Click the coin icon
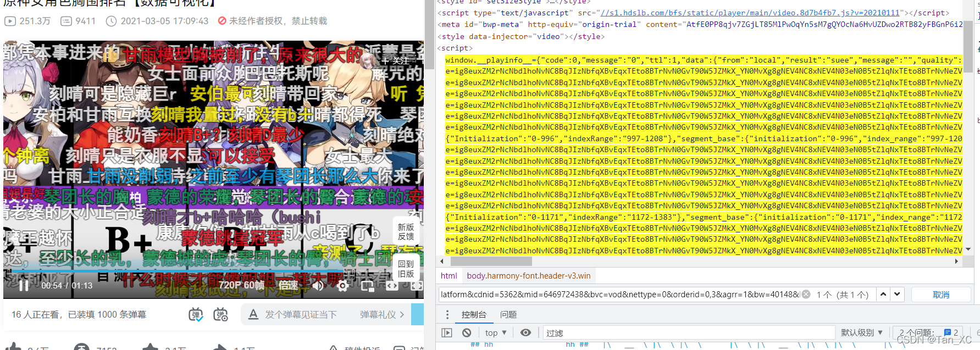This screenshot has height=350, width=980. (x=81, y=347)
